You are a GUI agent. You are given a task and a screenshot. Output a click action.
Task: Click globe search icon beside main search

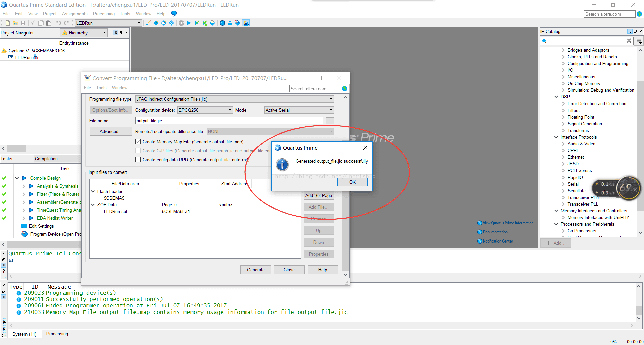point(639,14)
